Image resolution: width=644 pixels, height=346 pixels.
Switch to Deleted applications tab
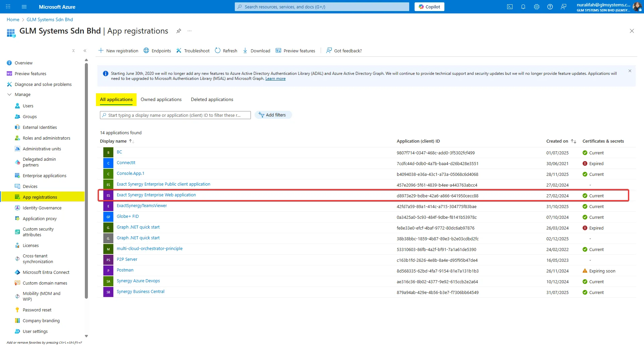(212, 100)
